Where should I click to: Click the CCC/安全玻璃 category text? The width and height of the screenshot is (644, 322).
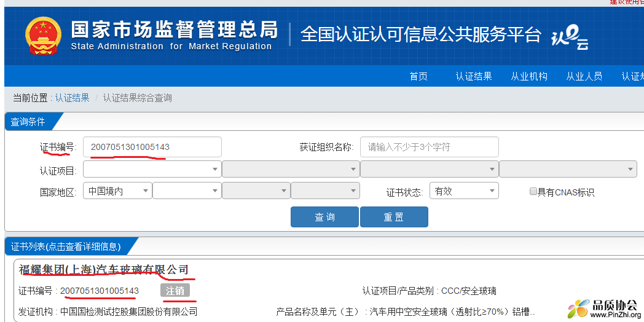click(469, 291)
